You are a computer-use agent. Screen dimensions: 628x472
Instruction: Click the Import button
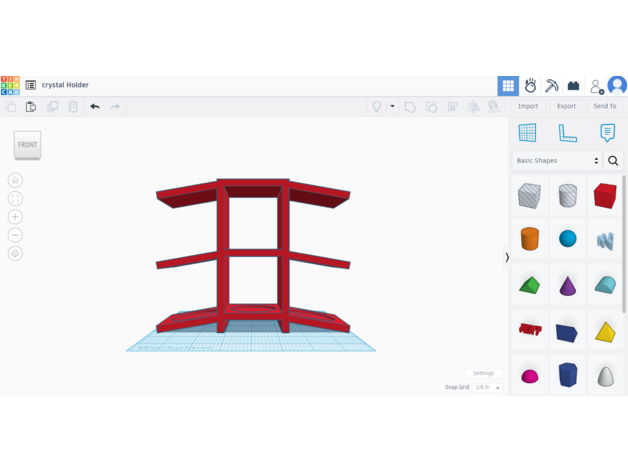point(528,106)
